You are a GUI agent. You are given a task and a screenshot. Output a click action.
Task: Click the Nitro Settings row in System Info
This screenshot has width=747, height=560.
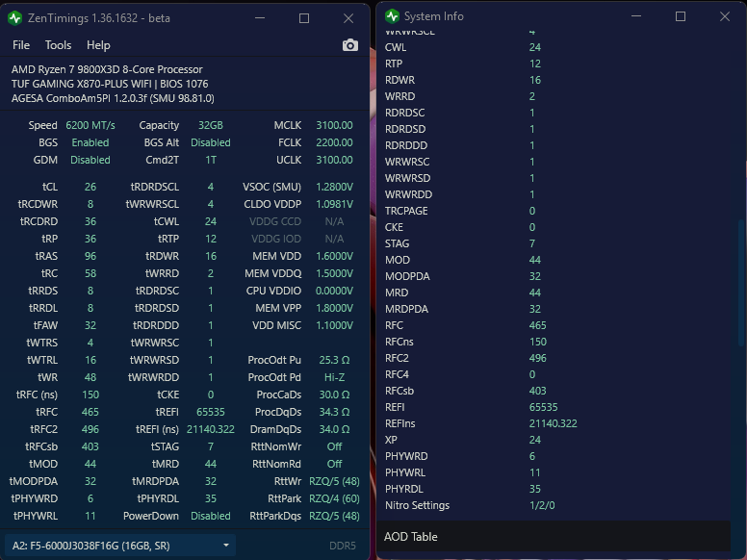point(554,505)
